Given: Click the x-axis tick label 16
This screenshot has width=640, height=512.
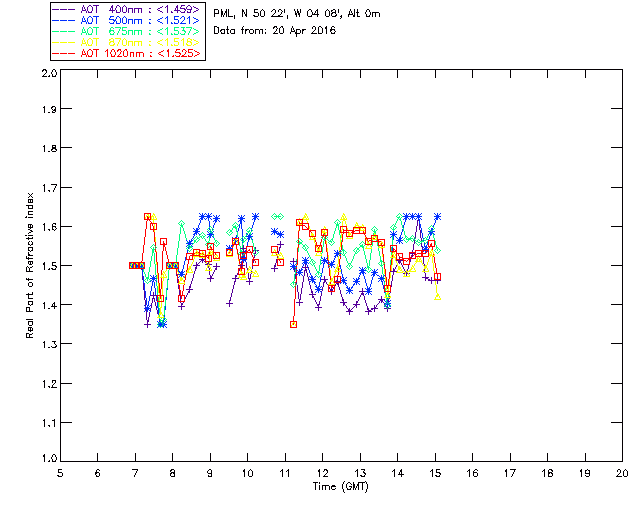Looking at the screenshot, I should 472,473.
